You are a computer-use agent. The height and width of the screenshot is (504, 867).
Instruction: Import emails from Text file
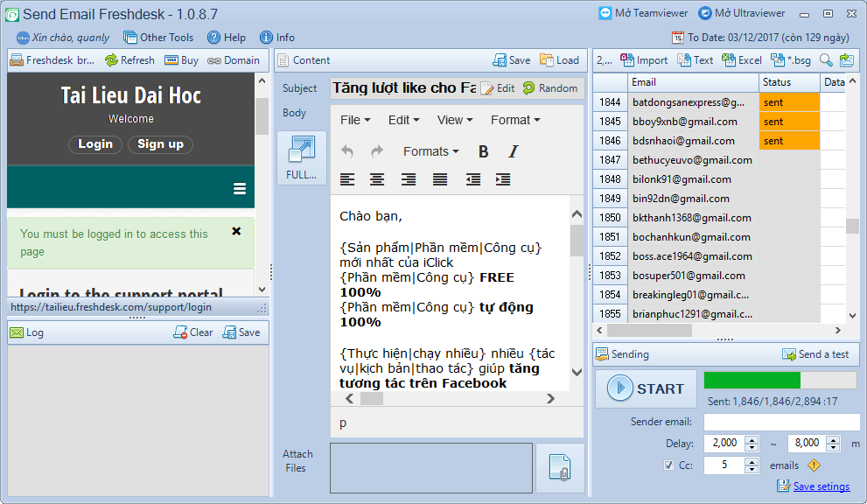pyautogui.click(x=695, y=60)
